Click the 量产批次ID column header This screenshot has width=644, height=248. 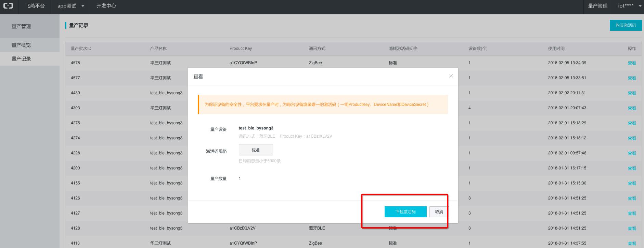[x=81, y=49]
